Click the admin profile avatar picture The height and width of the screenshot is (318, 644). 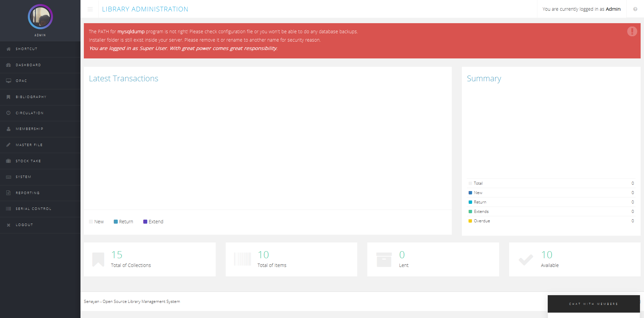[40, 17]
